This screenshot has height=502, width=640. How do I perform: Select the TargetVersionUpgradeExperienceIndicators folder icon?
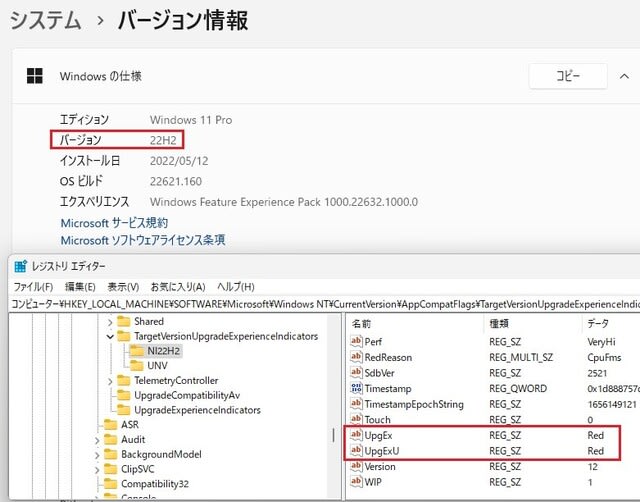(124, 336)
